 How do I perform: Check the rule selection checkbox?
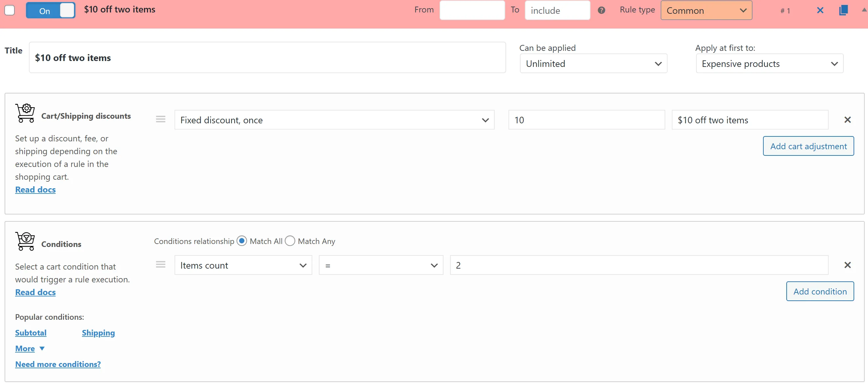pos(10,10)
